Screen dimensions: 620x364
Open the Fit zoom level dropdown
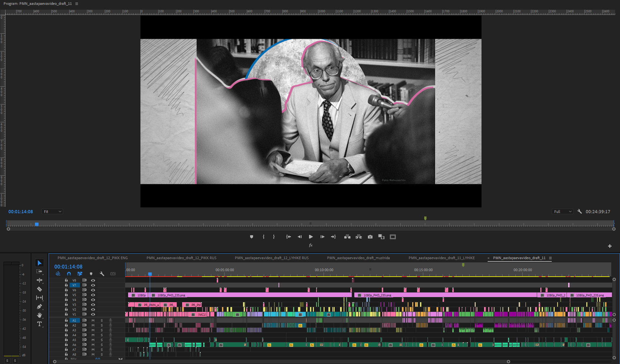pos(52,212)
